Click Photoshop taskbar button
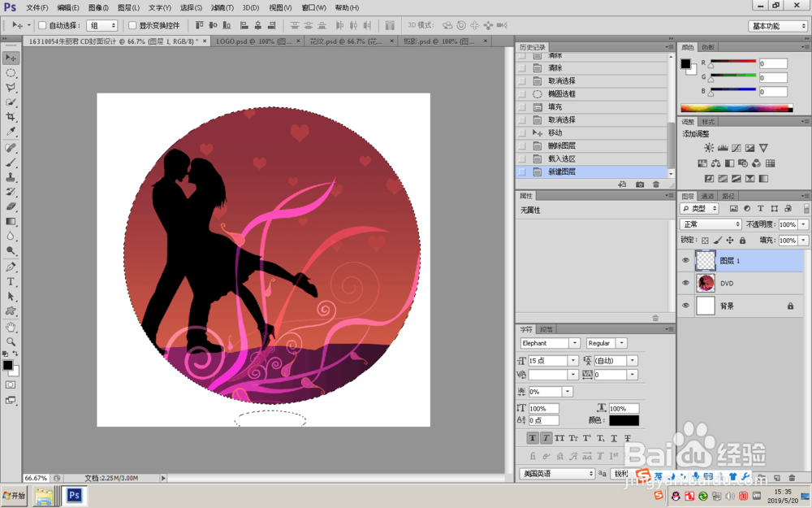 point(74,496)
